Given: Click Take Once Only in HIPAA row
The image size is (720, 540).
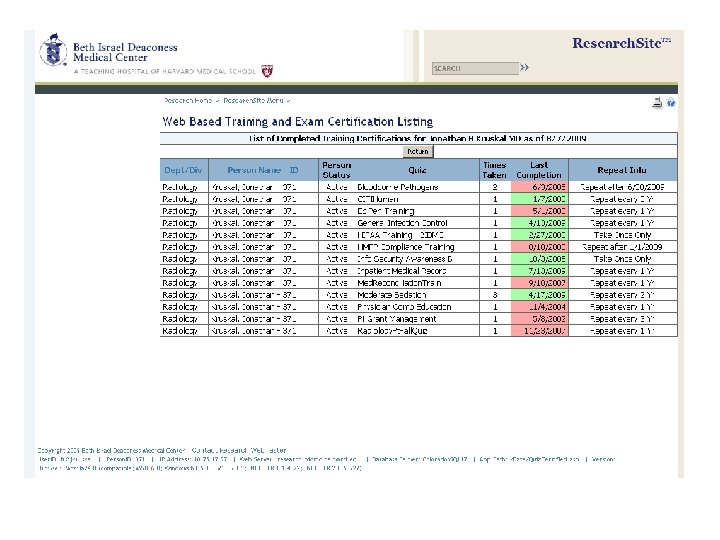Looking at the screenshot, I should 622,235.
